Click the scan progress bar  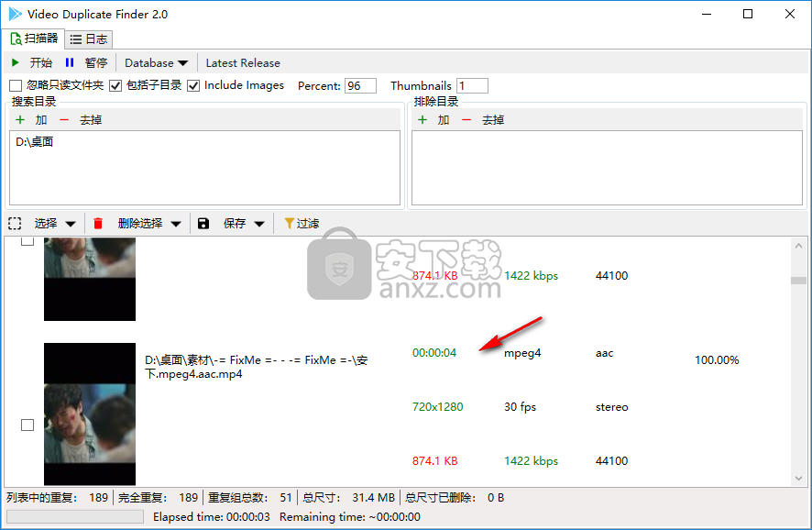click(75, 516)
